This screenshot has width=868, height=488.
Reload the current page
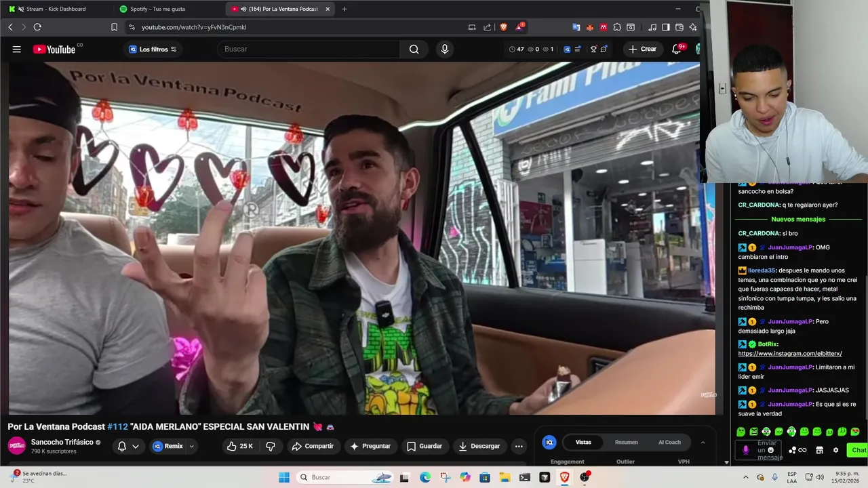(x=37, y=27)
